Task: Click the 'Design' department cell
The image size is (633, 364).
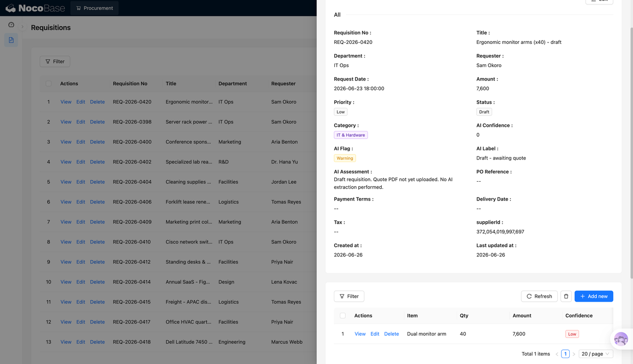Action: pyautogui.click(x=226, y=282)
